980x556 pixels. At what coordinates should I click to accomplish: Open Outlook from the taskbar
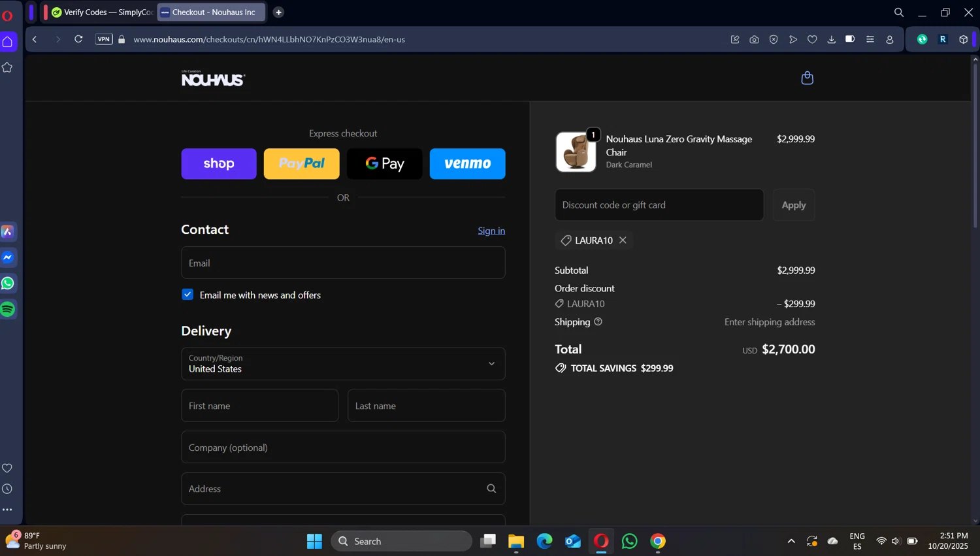tap(573, 541)
